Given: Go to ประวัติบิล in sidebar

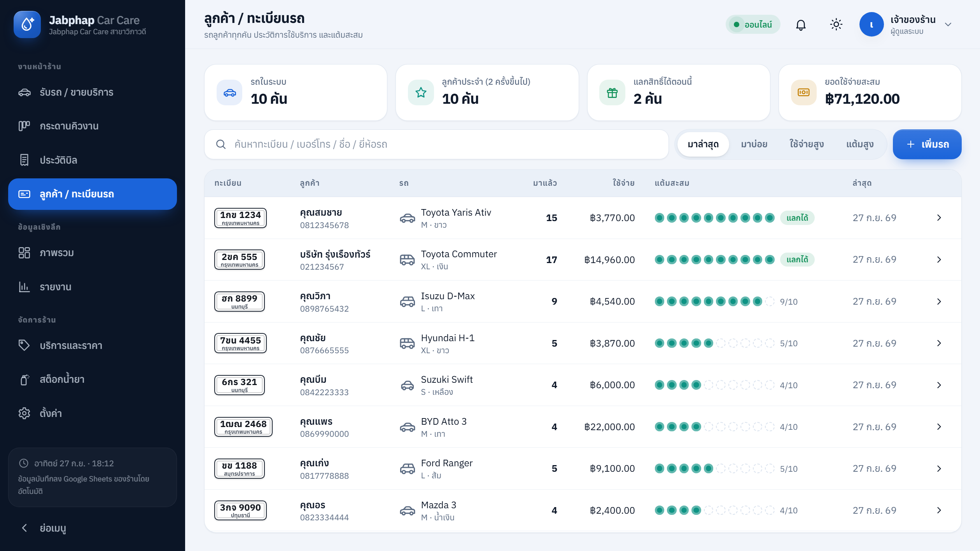Looking at the screenshot, I should (93, 160).
